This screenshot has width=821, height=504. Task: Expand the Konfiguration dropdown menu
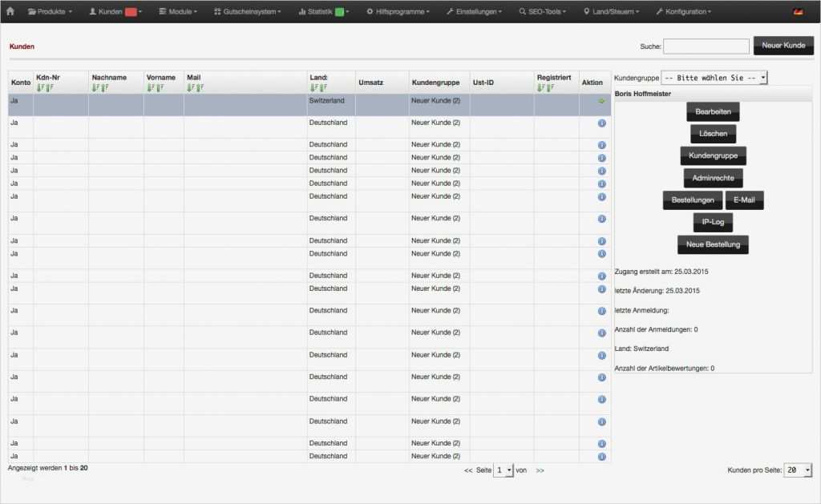(x=683, y=11)
